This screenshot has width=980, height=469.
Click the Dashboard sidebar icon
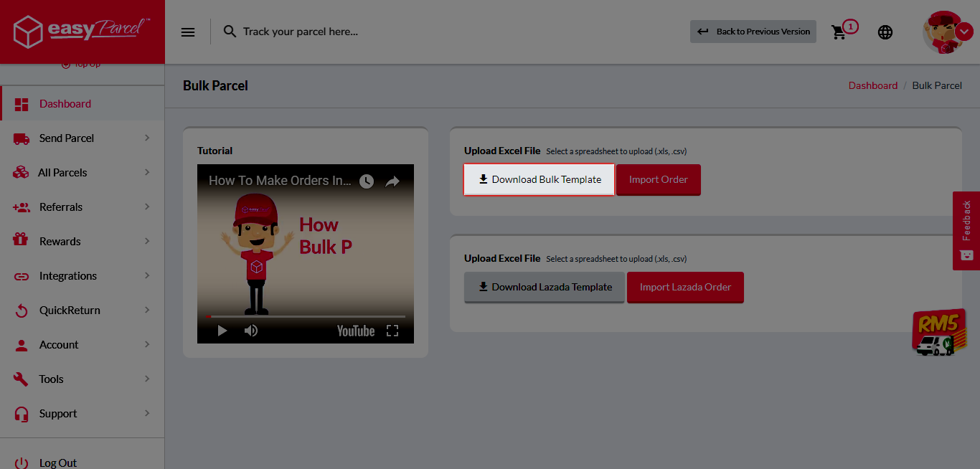click(x=22, y=104)
